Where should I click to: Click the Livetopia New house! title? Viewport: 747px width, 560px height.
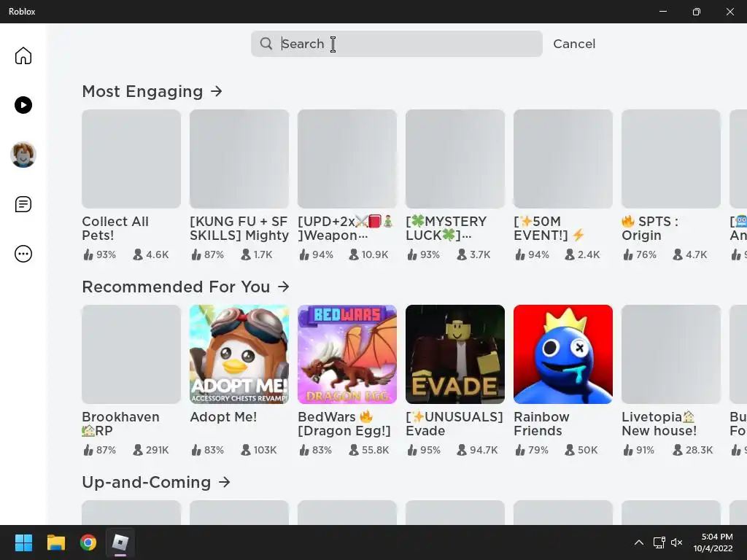659,424
